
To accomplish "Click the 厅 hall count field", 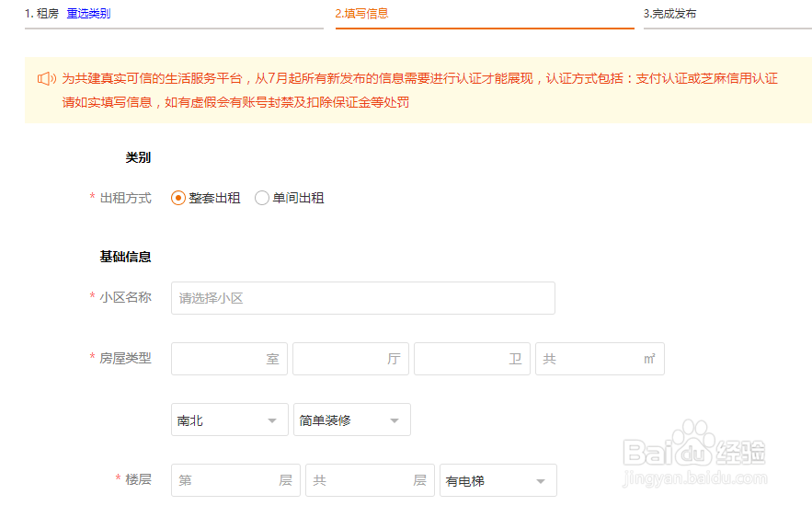I will (350, 359).
